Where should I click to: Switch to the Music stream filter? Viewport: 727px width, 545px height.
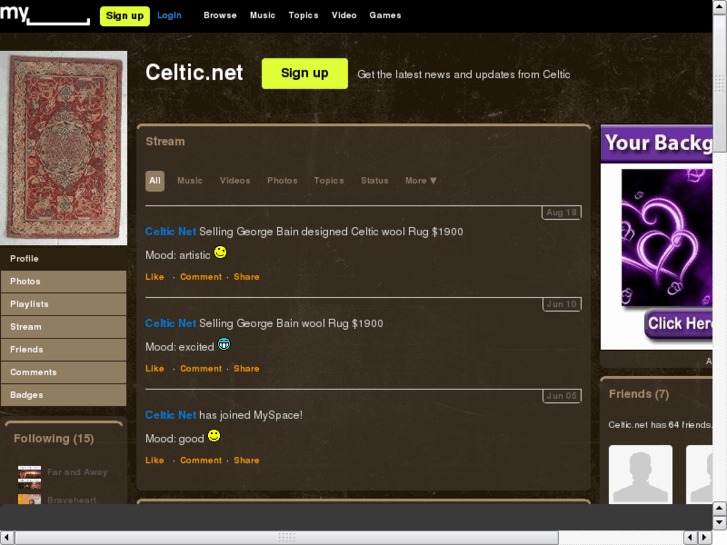click(190, 181)
